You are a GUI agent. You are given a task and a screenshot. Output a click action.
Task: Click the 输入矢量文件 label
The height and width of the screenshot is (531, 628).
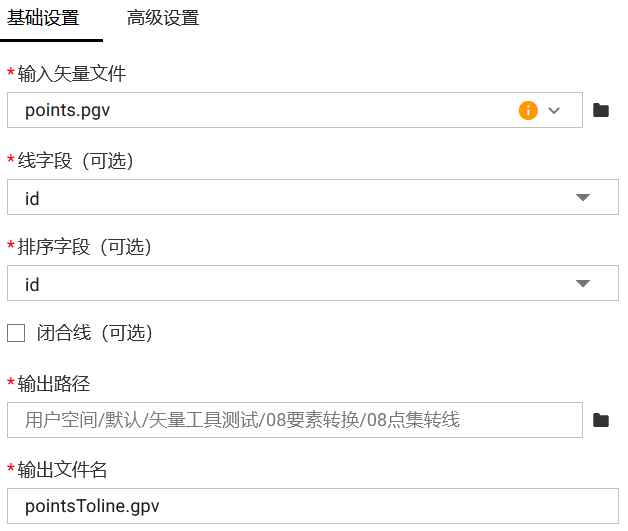tap(72, 74)
